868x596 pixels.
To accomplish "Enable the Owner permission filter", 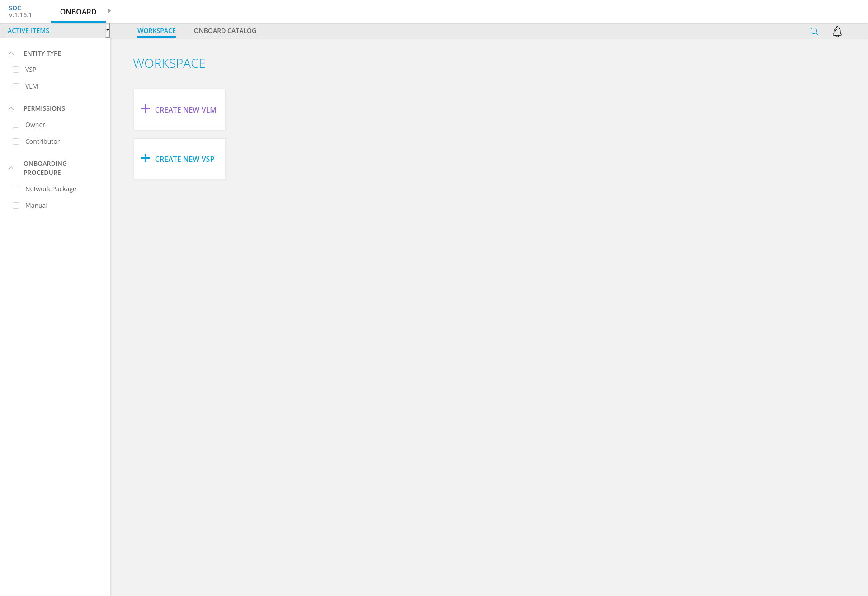I will (16, 125).
